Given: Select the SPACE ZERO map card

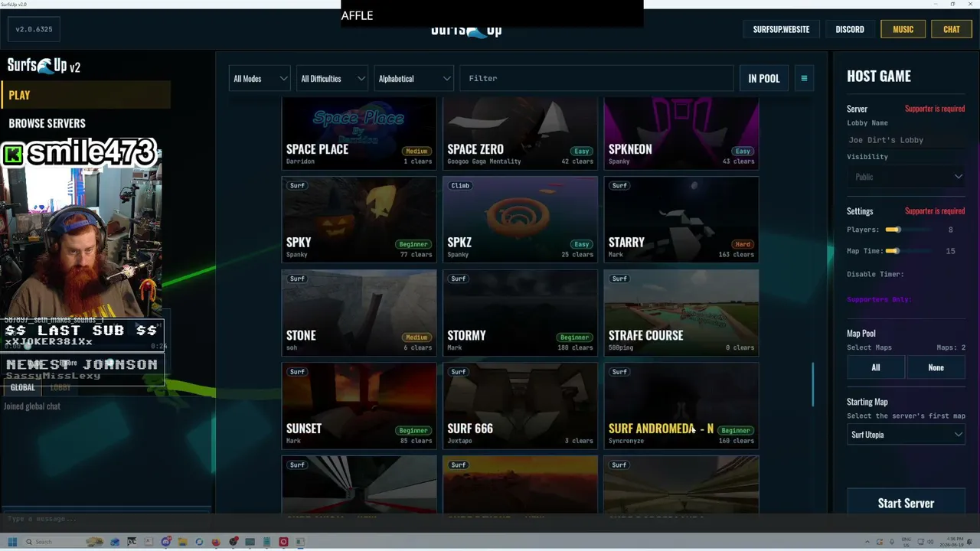Looking at the screenshot, I should click(x=521, y=133).
